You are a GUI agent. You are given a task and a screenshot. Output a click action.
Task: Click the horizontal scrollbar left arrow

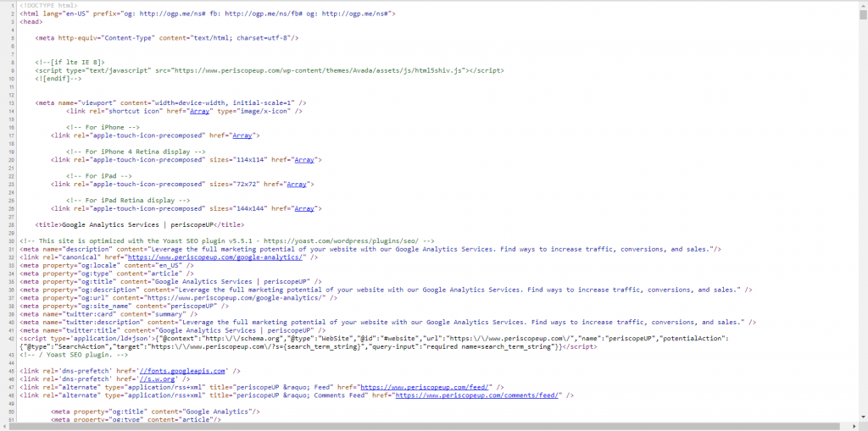pyautogui.click(x=4, y=427)
